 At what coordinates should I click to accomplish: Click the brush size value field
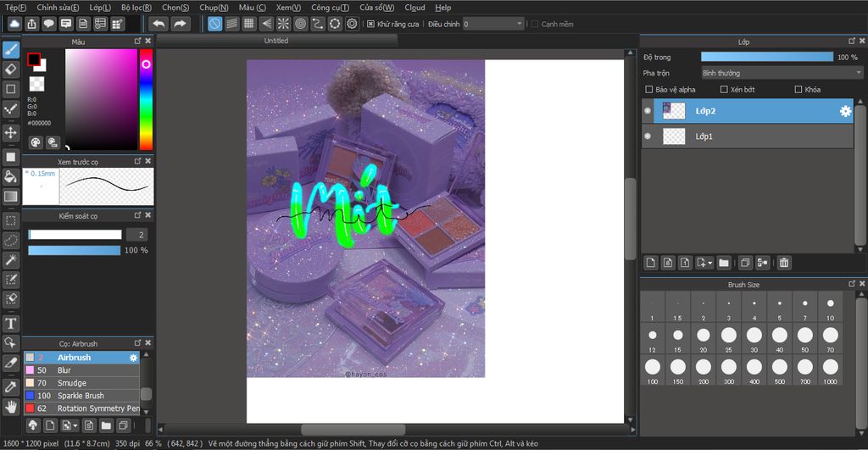click(x=138, y=235)
